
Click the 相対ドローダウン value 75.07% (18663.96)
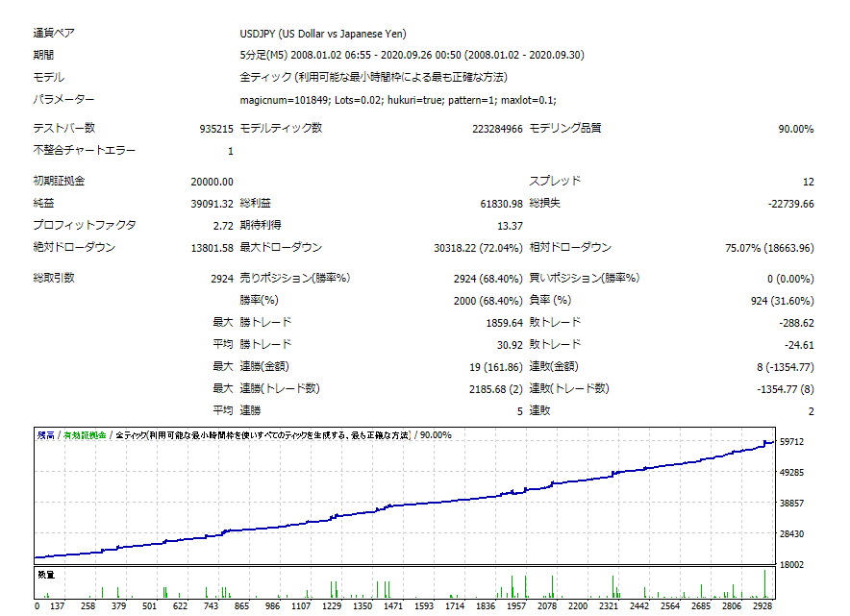[x=769, y=248]
